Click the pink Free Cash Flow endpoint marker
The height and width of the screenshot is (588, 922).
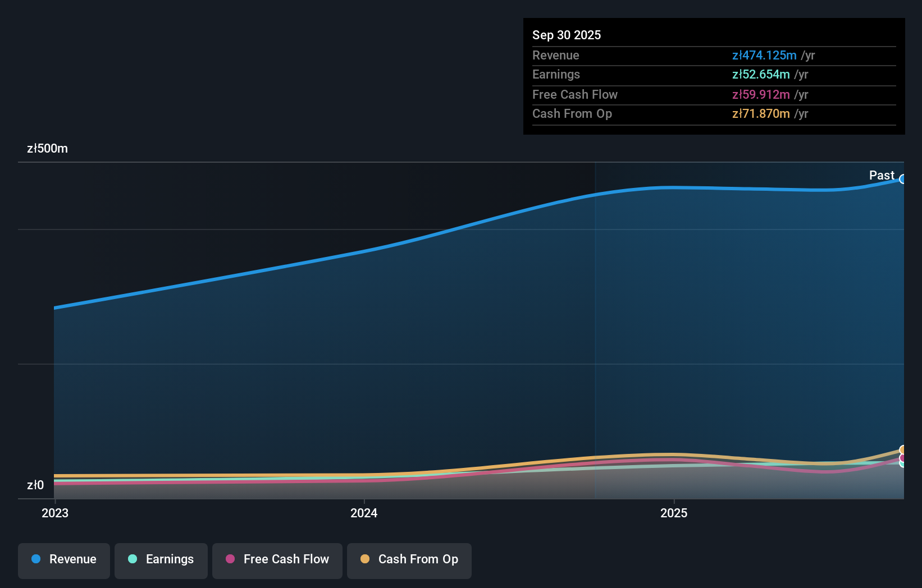(903, 459)
